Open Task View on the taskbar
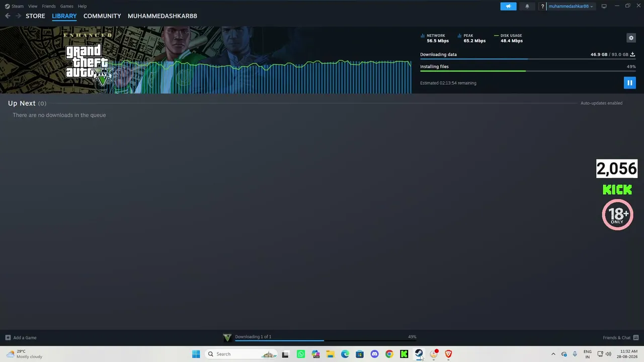The width and height of the screenshot is (644, 362). [x=285, y=354]
